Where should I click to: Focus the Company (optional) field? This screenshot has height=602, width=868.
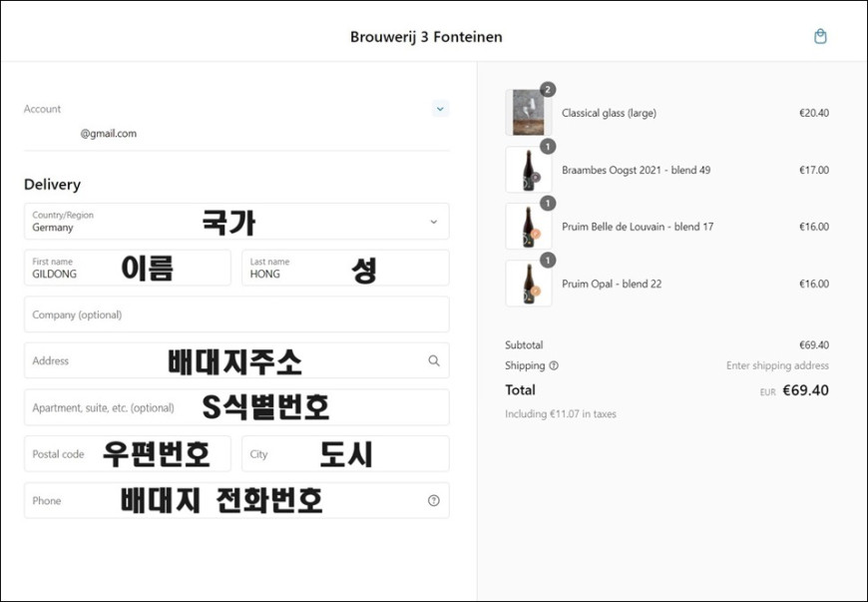[x=236, y=314]
